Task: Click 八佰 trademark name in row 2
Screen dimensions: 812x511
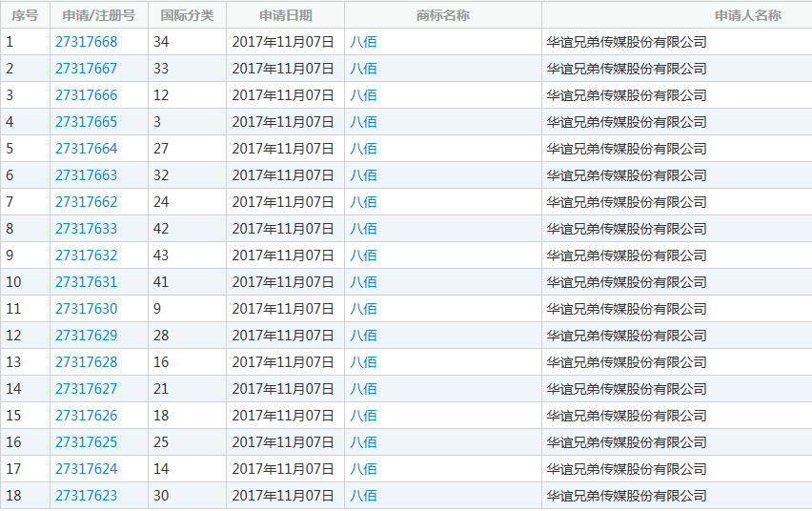Action: (363, 69)
